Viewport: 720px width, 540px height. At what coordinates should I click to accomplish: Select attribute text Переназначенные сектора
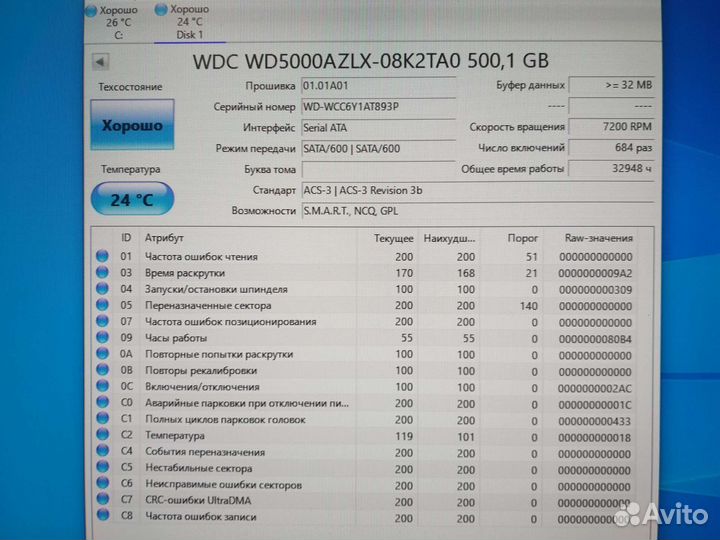208,305
